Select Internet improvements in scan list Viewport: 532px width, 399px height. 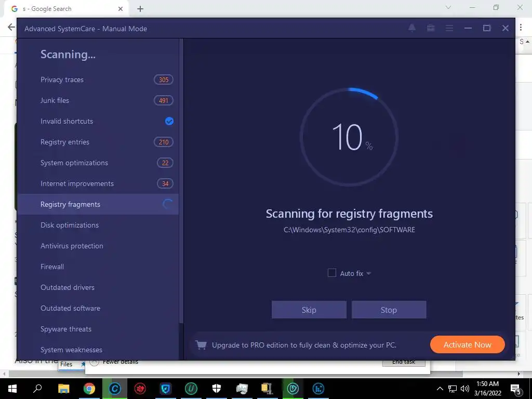coord(98,183)
